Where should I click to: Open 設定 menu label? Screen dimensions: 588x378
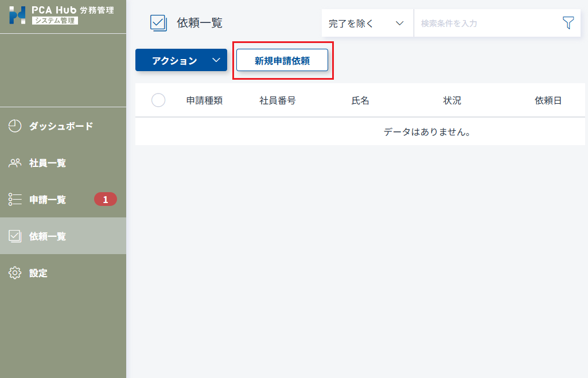click(38, 273)
